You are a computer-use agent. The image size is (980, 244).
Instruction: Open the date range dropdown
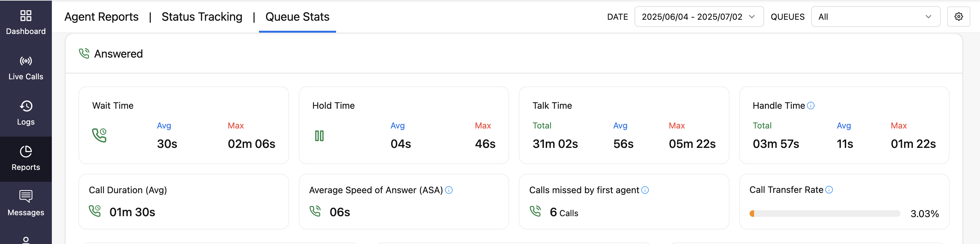[698, 17]
